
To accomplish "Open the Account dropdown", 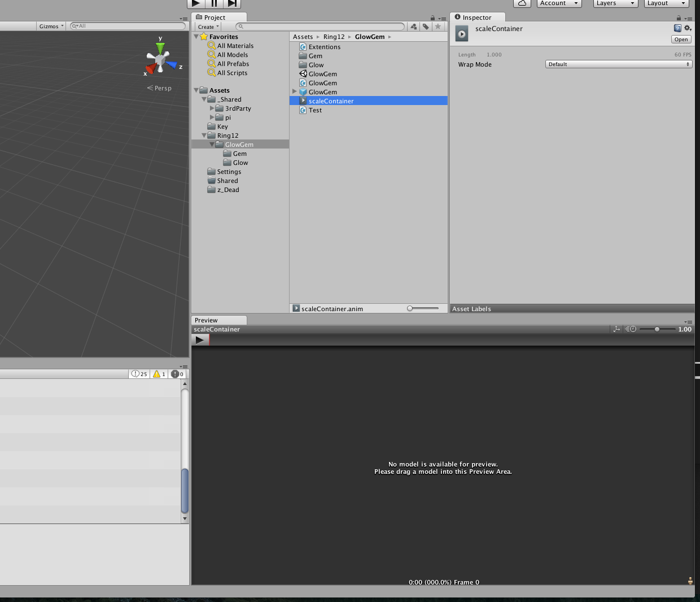I will pyautogui.click(x=559, y=3).
